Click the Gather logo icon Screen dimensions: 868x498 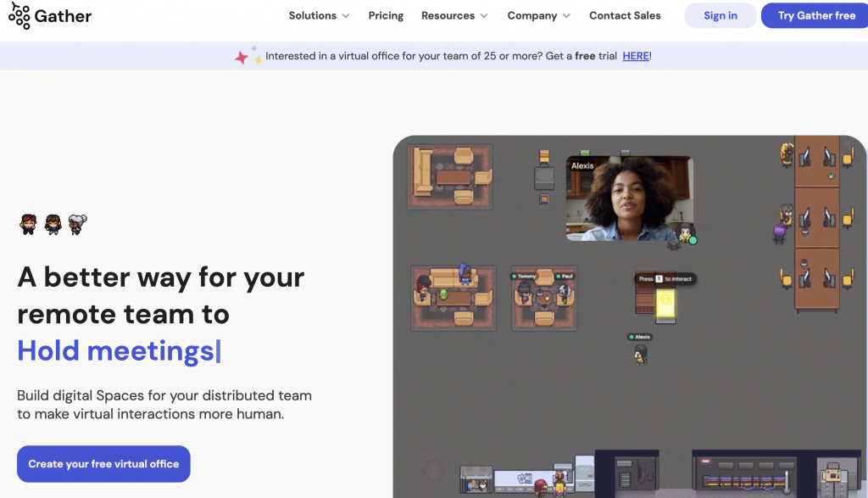point(19,15)
